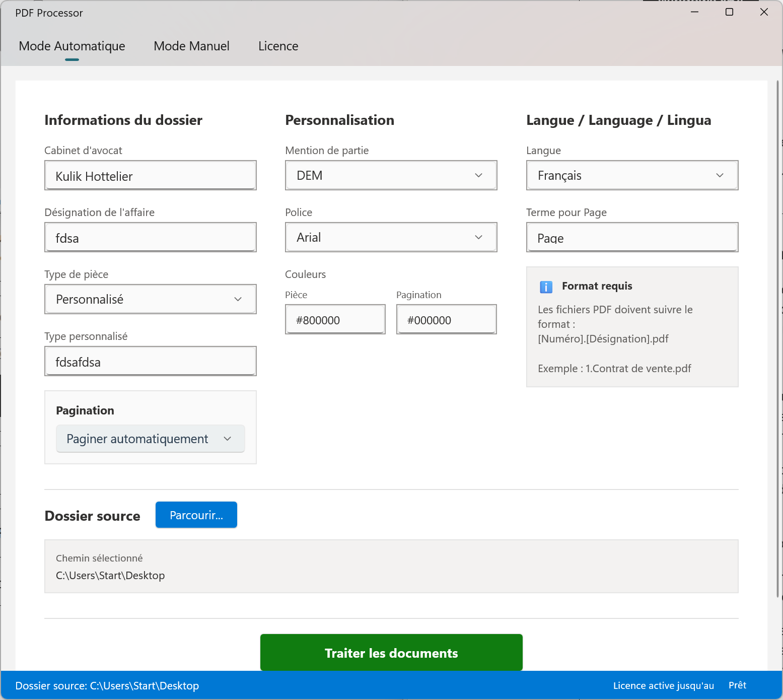Click the Pièce color field #800000
The image size is (783, 700).
click(x=335, y=320)
